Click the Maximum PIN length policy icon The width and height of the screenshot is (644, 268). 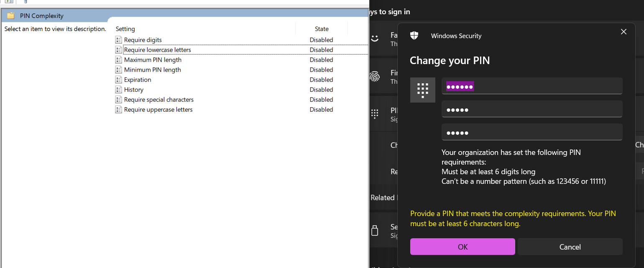tap(119, 60)
